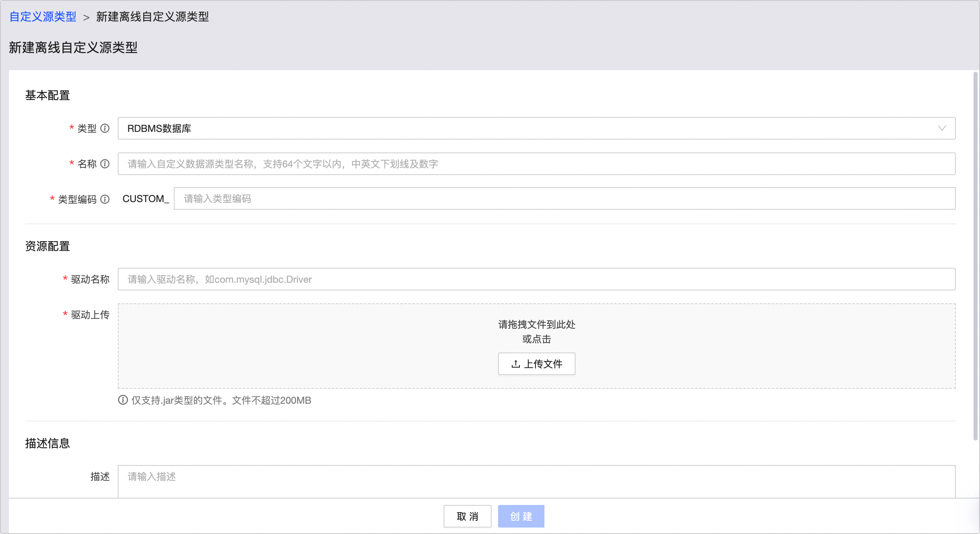Click the info icon next to 类型编码
The width and height of the screenshot is (980, 534).
click(x=105, y=199)
